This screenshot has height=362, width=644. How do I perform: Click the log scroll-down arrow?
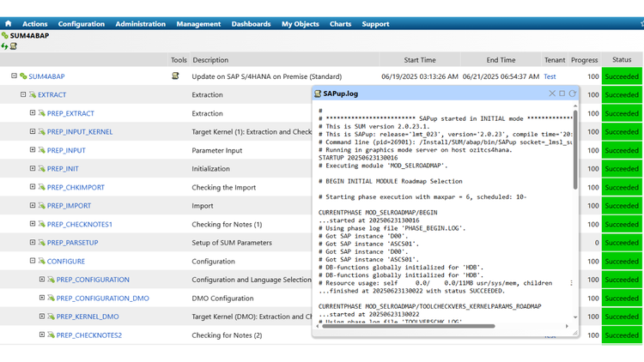pos(575,317)
